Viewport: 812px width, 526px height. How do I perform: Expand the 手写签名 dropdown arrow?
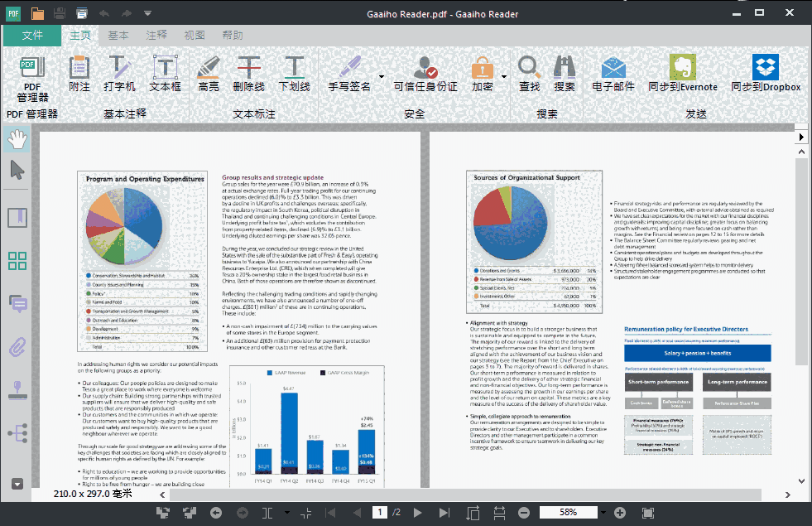click(382, 77)
